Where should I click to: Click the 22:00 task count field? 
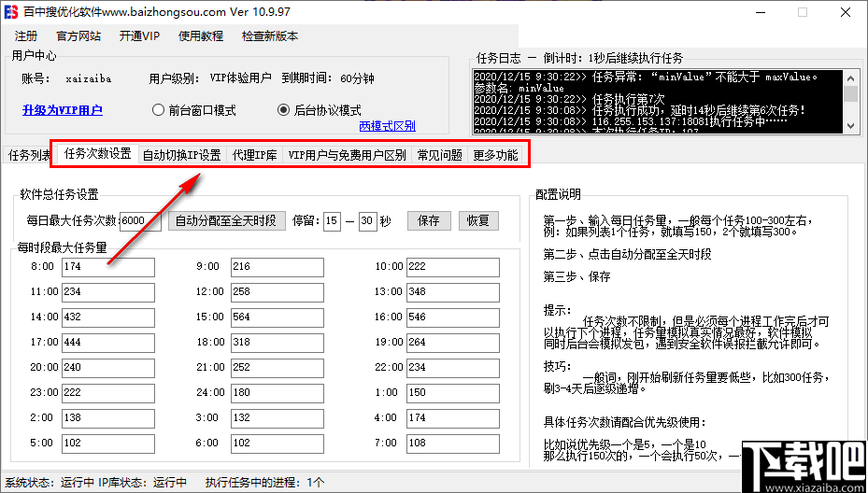click(x=453, y=367)
